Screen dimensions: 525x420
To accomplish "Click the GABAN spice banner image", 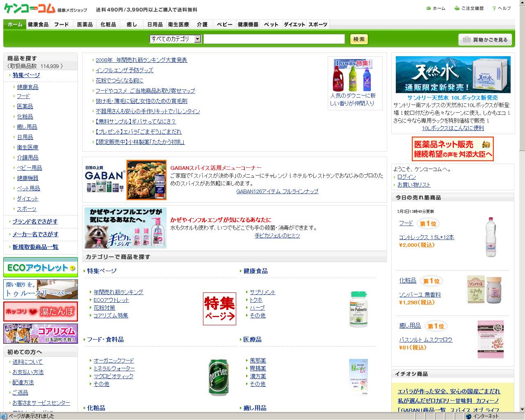I will coord(126,180).
